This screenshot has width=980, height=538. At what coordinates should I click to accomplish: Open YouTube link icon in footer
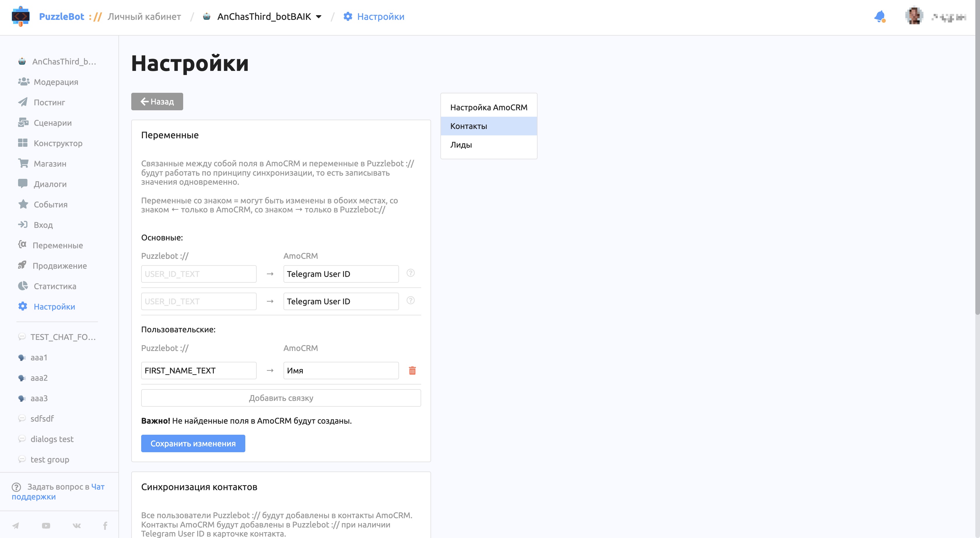[46, 525]
